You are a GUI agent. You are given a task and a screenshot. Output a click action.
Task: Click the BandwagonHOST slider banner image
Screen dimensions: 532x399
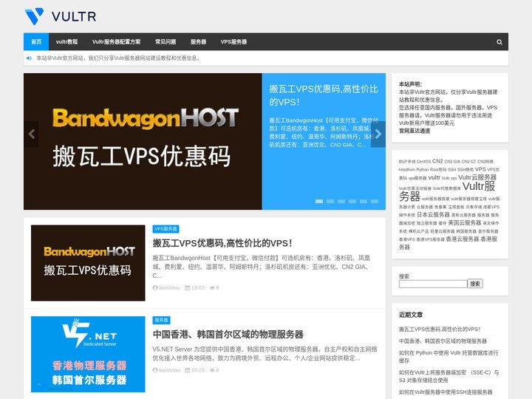coord(143,141)
